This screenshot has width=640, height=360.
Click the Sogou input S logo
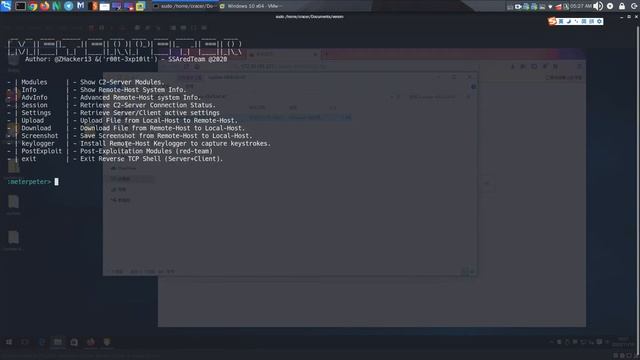coord(552,21)
